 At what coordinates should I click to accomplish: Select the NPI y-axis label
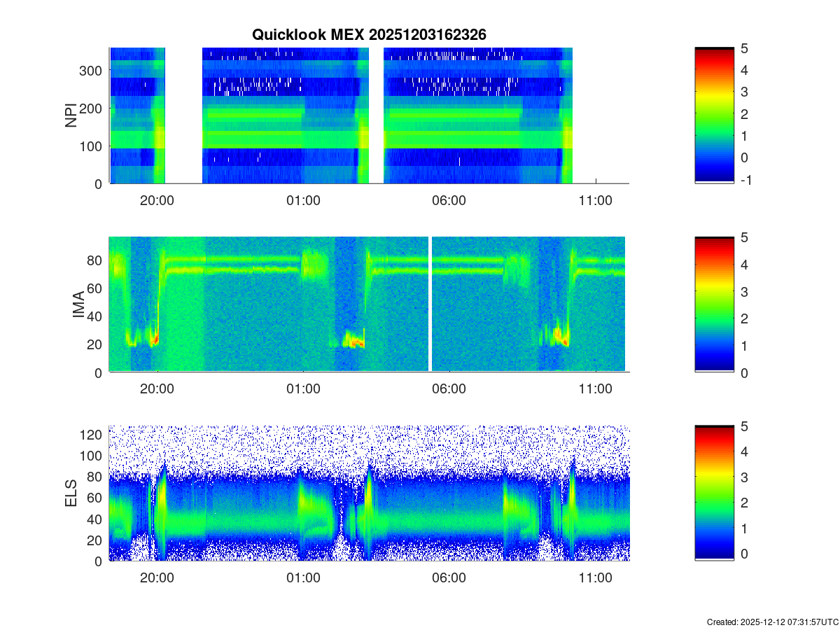(x=71, y=115)
